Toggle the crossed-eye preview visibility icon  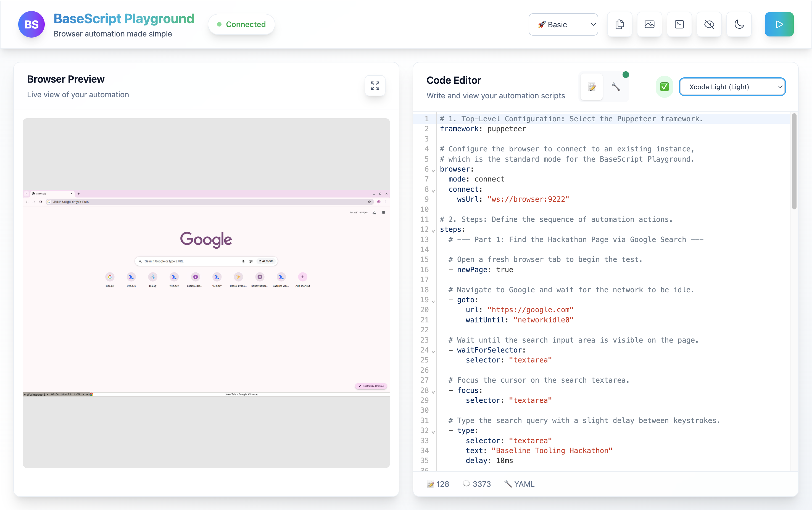709,24
